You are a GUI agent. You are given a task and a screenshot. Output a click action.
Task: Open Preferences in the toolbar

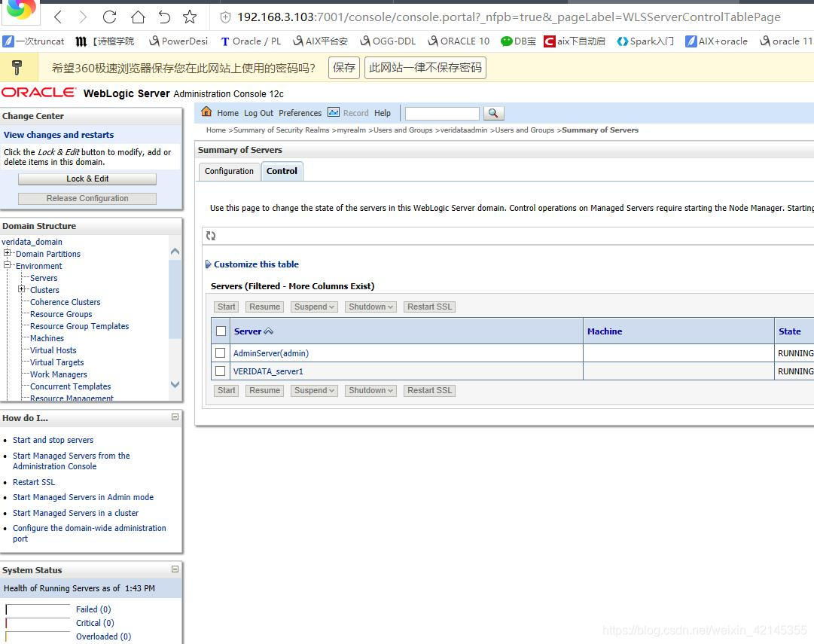[300, 113]
